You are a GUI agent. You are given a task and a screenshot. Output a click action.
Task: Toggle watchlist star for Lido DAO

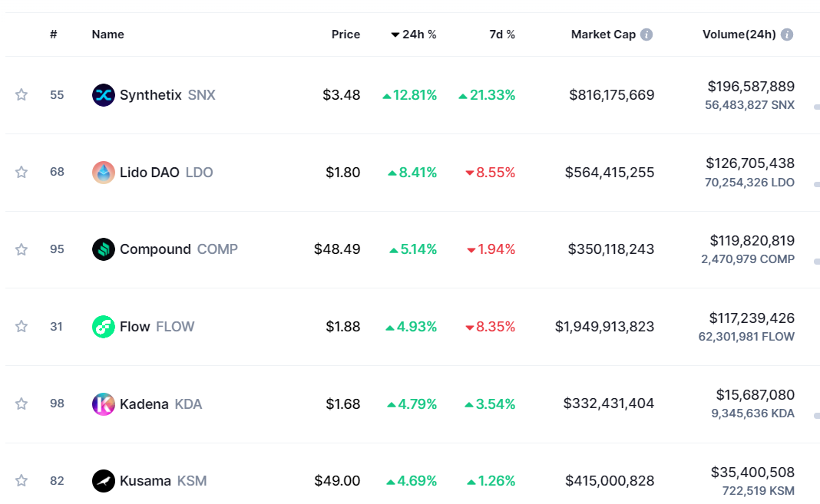point(21,173)
